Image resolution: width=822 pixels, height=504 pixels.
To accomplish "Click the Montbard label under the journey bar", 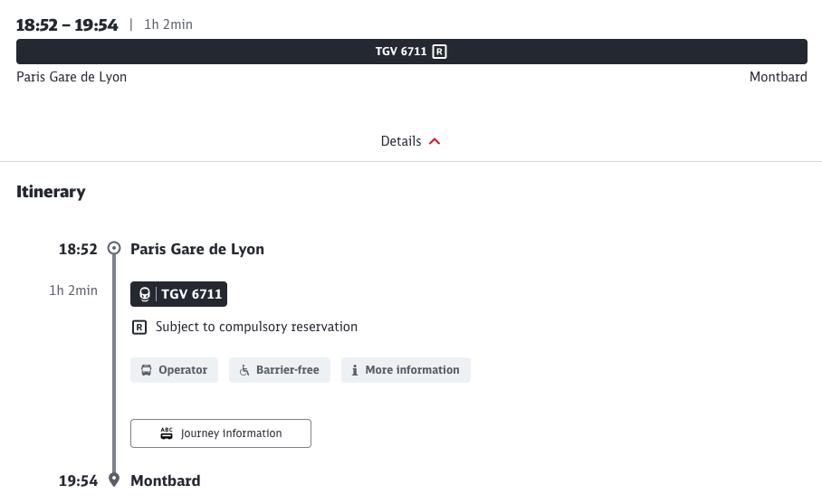I will pos(778,77).
